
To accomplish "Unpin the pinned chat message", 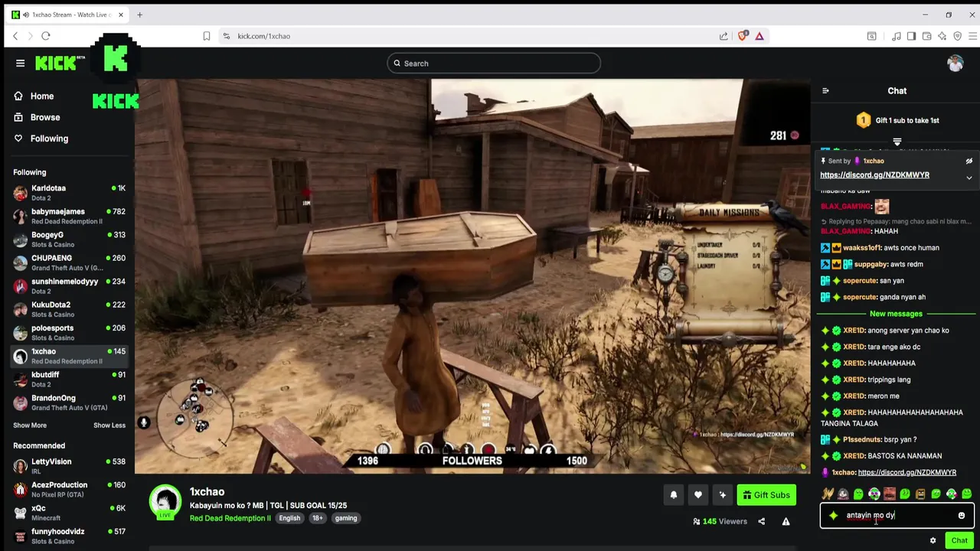I will pos(969,161).
